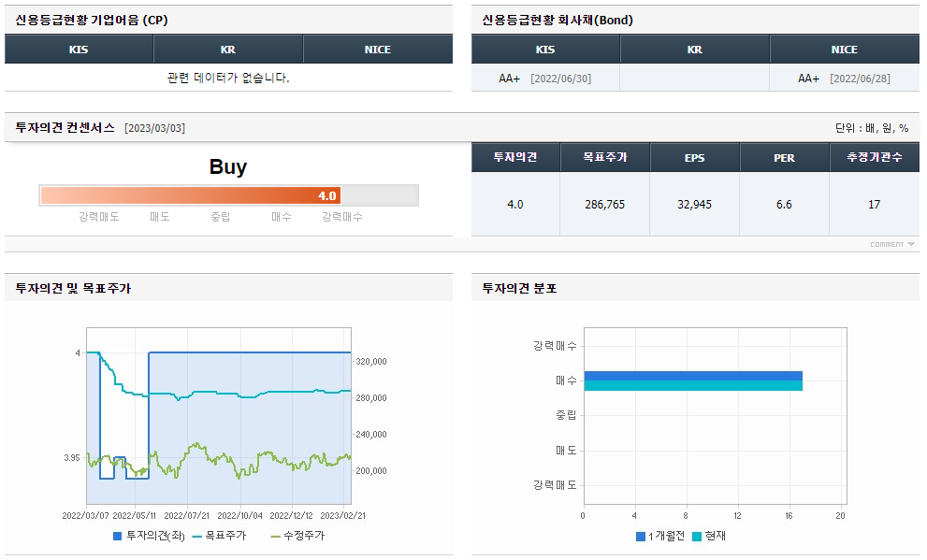927x560 pixels.
Task: Expand the comment dropdown arrow
Action: click(911, 244)
